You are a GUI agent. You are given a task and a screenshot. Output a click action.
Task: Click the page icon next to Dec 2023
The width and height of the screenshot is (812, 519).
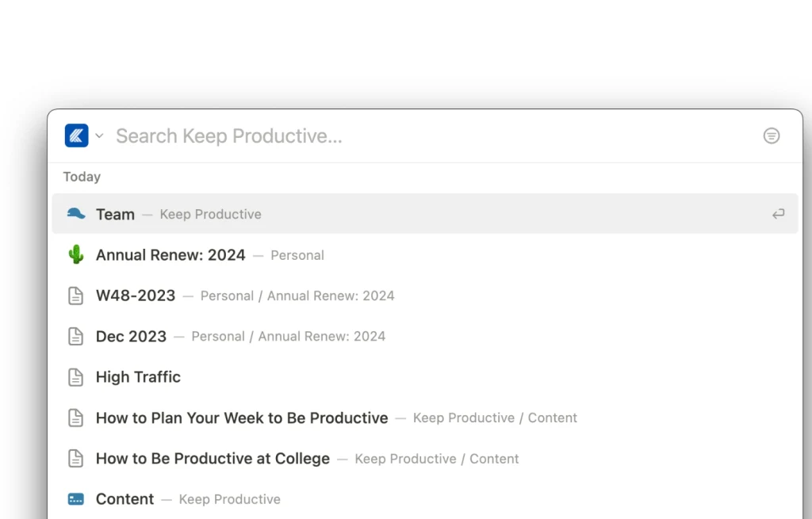point(75,335)
